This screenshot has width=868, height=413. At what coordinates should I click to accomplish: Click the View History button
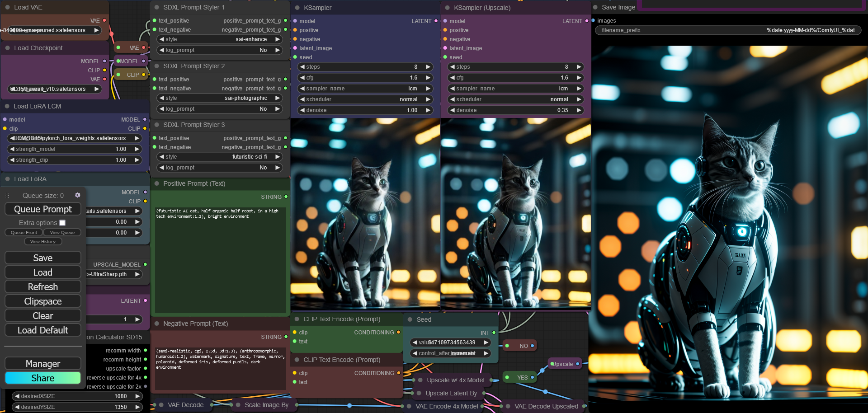[43, 241]
